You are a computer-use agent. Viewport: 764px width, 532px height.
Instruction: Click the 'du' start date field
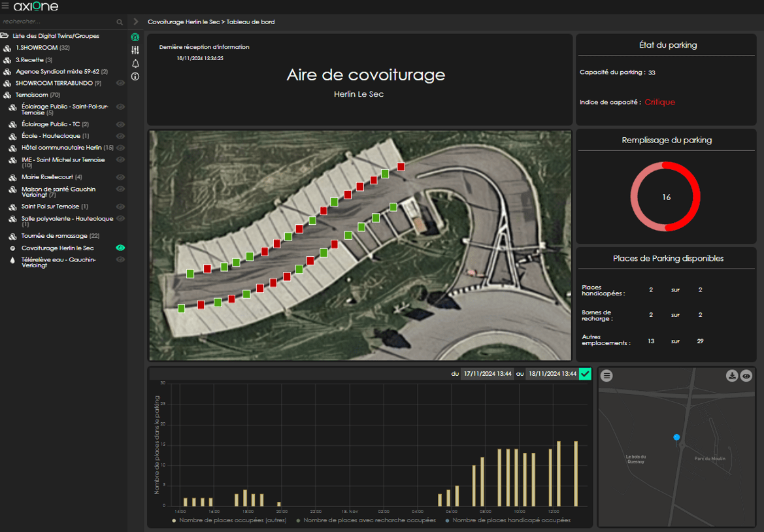pos(487,374)
